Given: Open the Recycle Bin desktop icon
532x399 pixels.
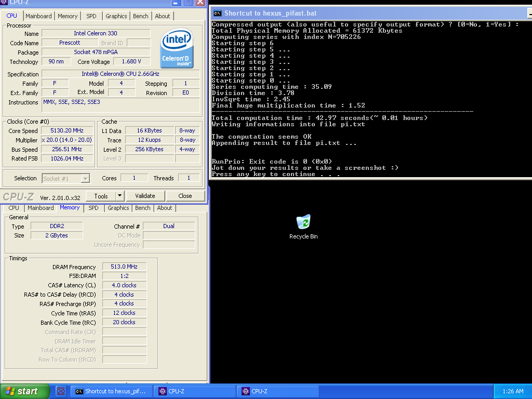Looking at the screenshot, I should [x=303, y=227].
